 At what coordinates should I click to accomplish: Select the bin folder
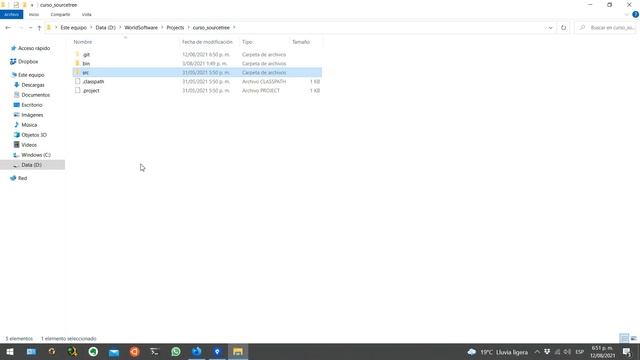pyautogui.click(x=86, y=64)
